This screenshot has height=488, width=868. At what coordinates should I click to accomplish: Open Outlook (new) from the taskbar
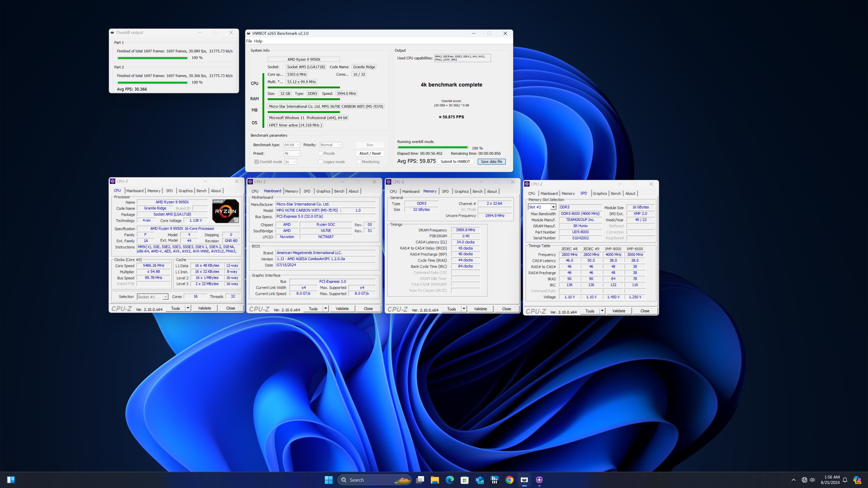coord(479,480)
